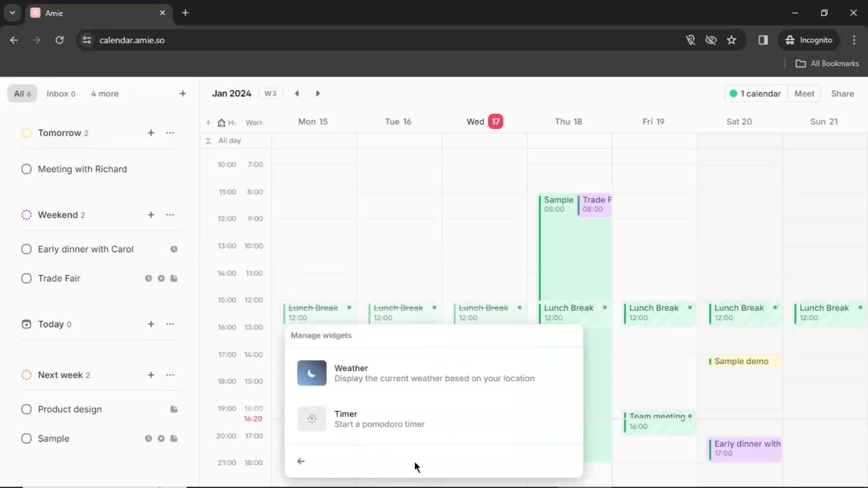Expand the 4 more sidebar section
868x488 pixels.
105,94
